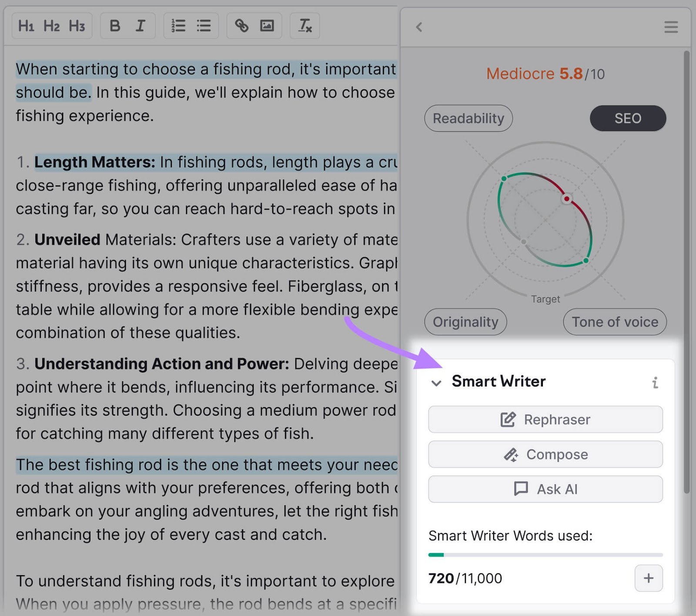Insert a numbered list
696x616 pixels.
178,26
